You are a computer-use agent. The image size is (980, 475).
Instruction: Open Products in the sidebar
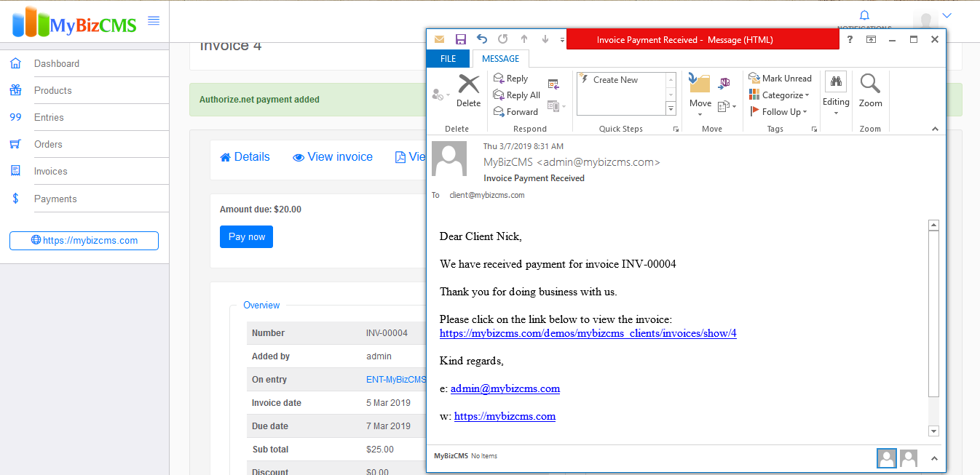pos(53,90)
